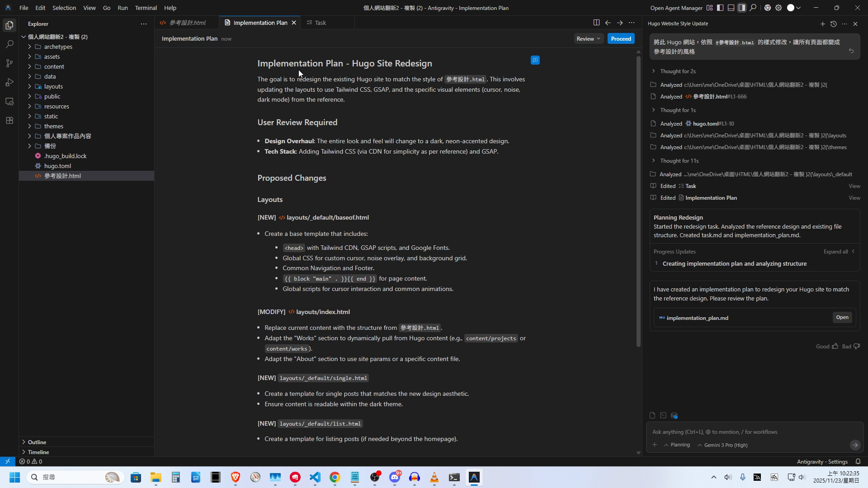Undo the user message with revert arrow

pos(851,51)
